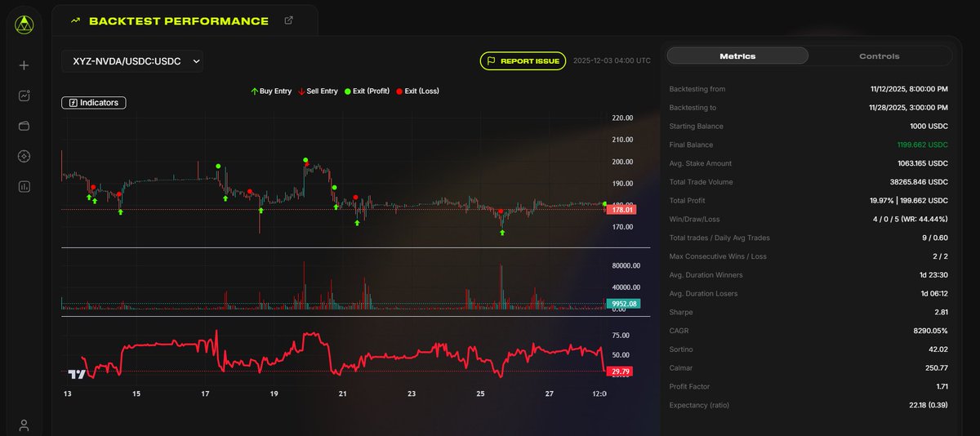The width and height of the screenshot is (980, 436).
Task: Click the compass explore sidebar icon
Action: pos(24,156)
